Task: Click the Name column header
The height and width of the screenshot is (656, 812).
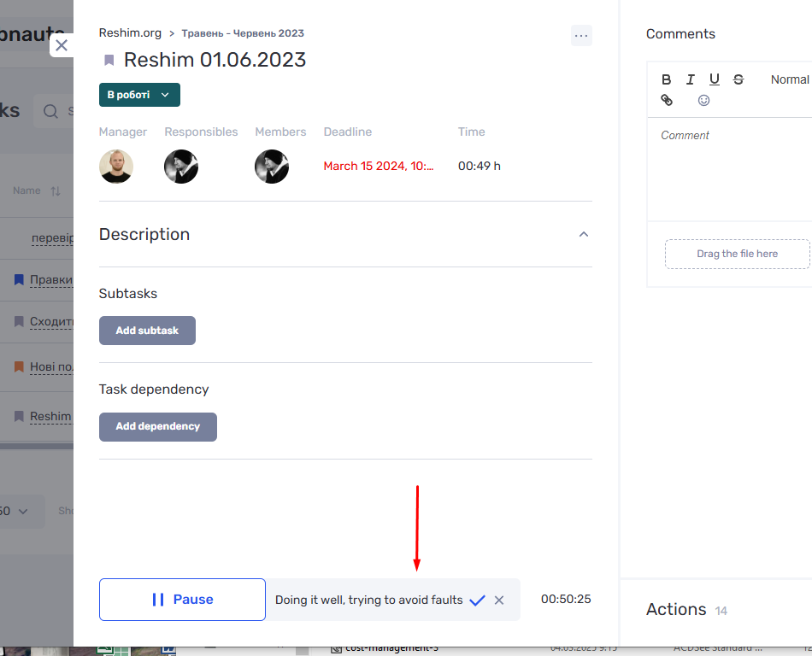Action: tap(27, 190)
